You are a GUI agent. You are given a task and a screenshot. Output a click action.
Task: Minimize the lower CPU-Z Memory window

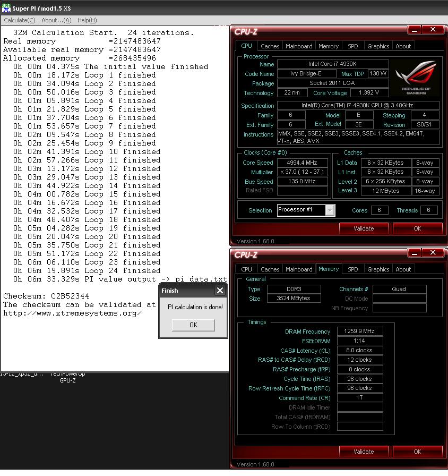[415, 253]
